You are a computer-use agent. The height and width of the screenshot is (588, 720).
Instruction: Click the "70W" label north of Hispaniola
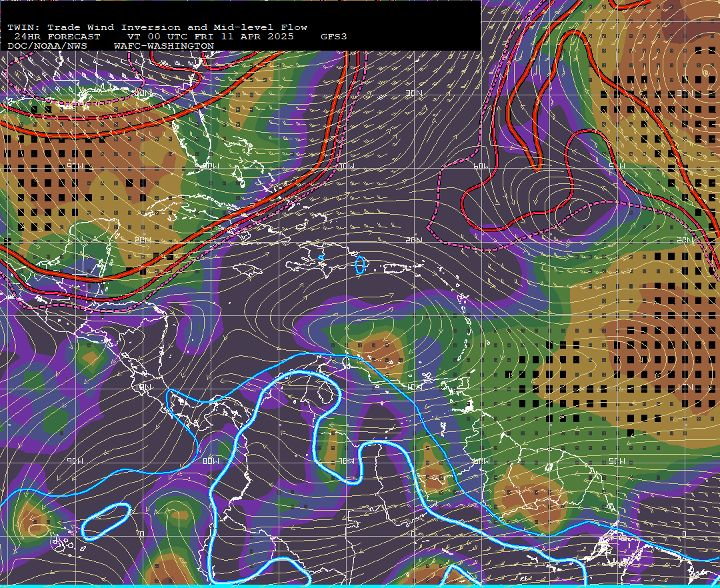pos(347,167)
